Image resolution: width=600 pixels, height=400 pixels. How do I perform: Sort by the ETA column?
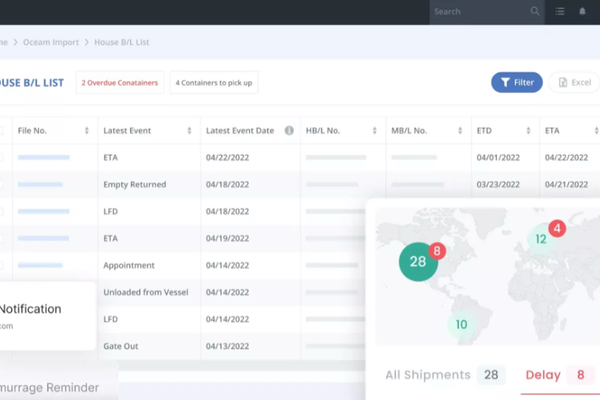pyautogui.click(x=596, y=131)
